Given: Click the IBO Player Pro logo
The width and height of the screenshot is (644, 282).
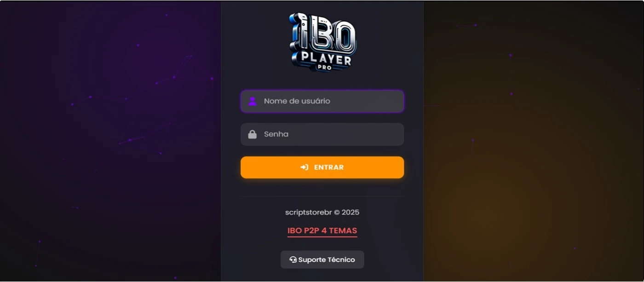Looking at the screenshot, I should 322,42.
